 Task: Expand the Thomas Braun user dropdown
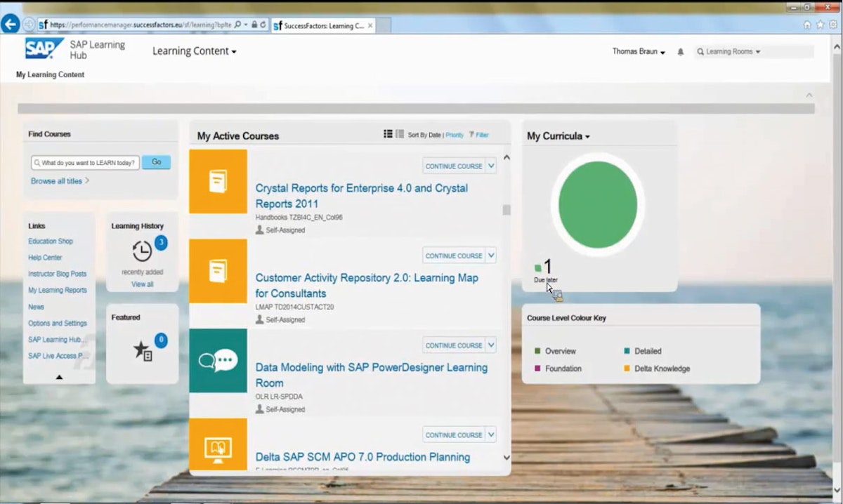tap(638, 51)
